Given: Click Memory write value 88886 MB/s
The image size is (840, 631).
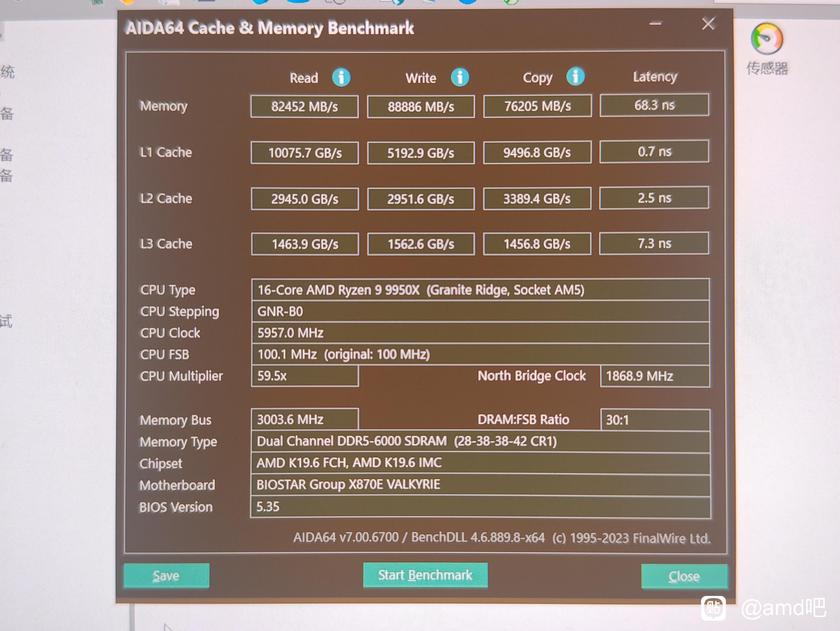Looking at the screenshot, I should (x=421, y=106).
